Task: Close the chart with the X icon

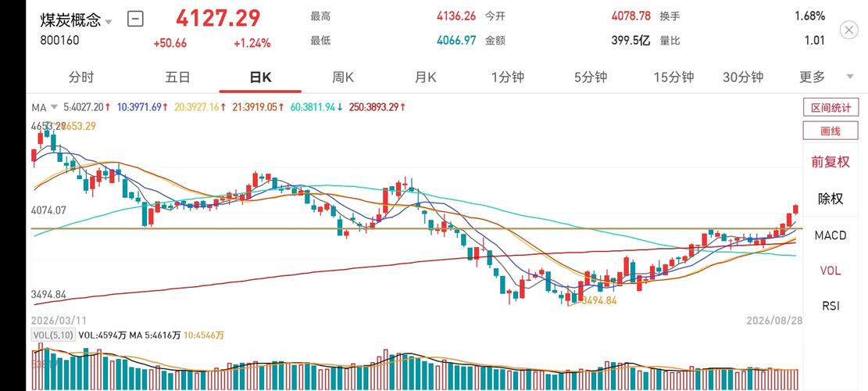Action: click(x=848, y=30)
